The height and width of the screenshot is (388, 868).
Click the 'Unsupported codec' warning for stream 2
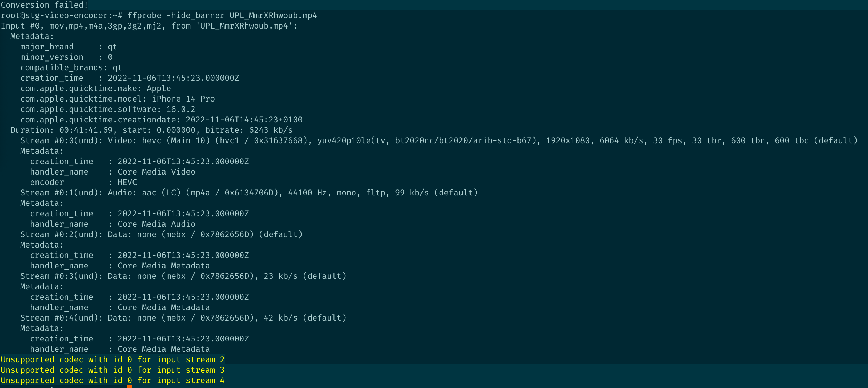pos(112,359)
